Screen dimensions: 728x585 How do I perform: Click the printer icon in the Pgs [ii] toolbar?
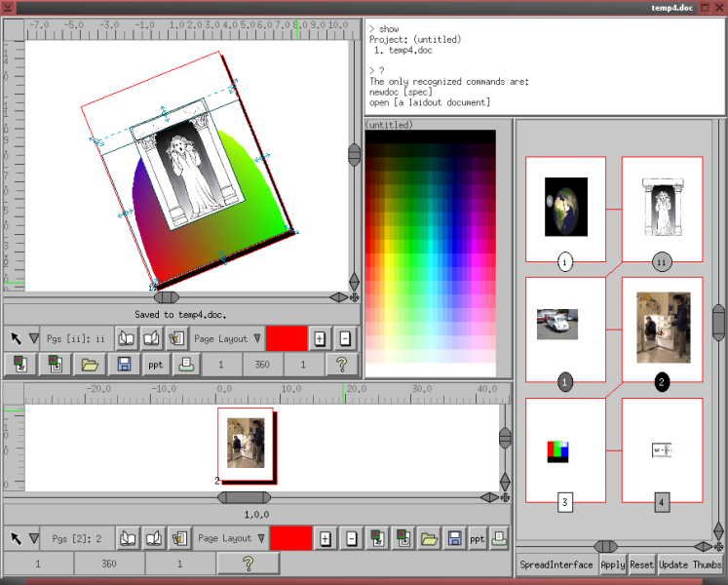pos(186,365)
